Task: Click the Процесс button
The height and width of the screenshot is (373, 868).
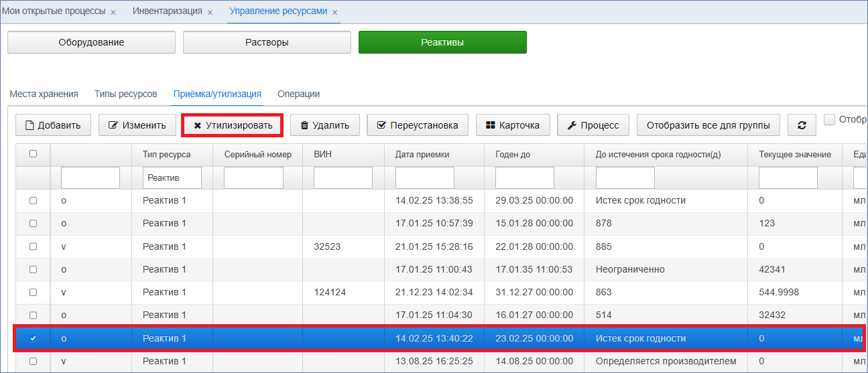Action: click(x=593, y=125)
